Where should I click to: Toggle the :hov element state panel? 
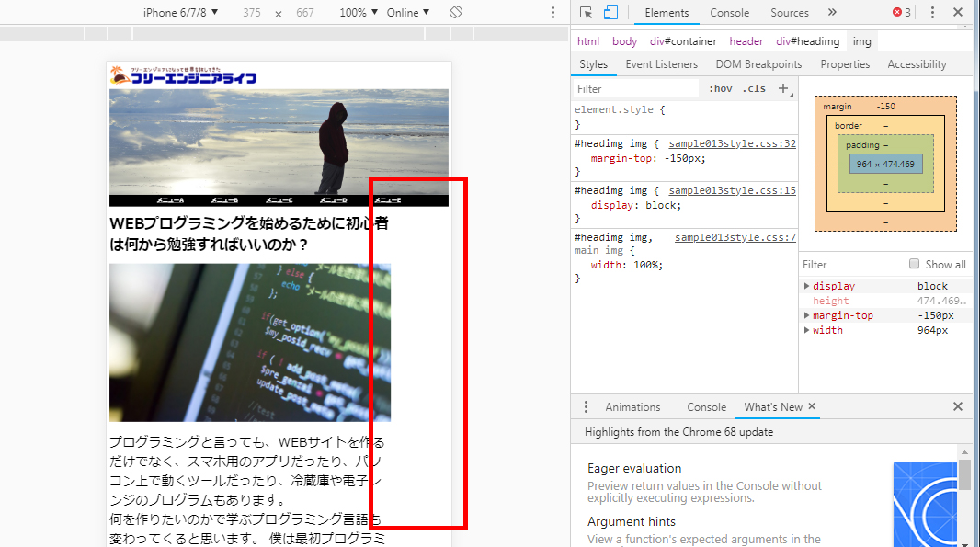pos(721,89)
